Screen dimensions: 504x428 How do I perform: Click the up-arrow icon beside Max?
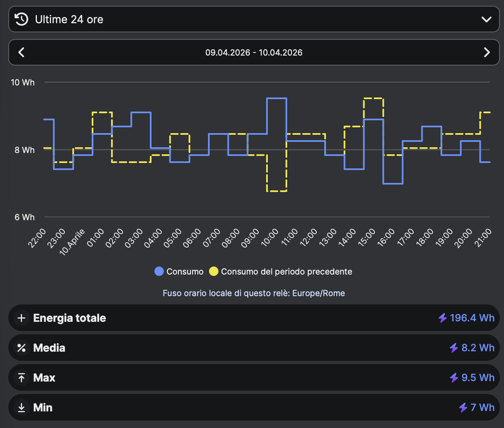tap(22, 378)
